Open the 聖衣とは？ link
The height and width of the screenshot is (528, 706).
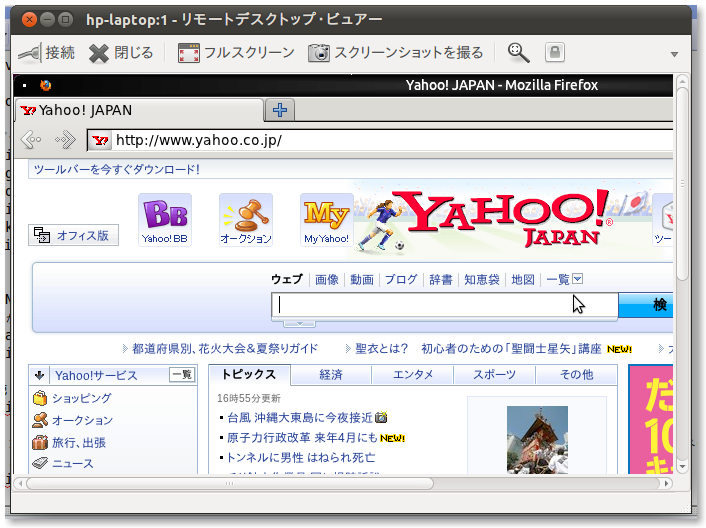click(381, 348)
